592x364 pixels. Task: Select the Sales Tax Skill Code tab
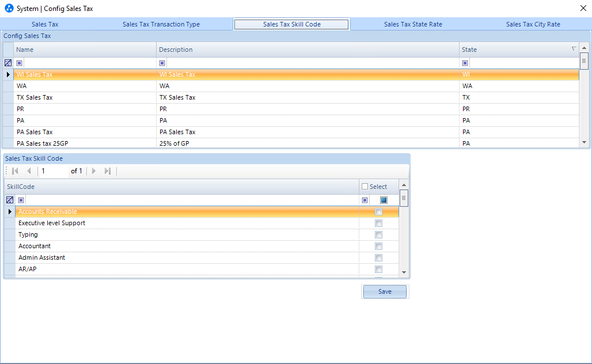coord(291,24)
